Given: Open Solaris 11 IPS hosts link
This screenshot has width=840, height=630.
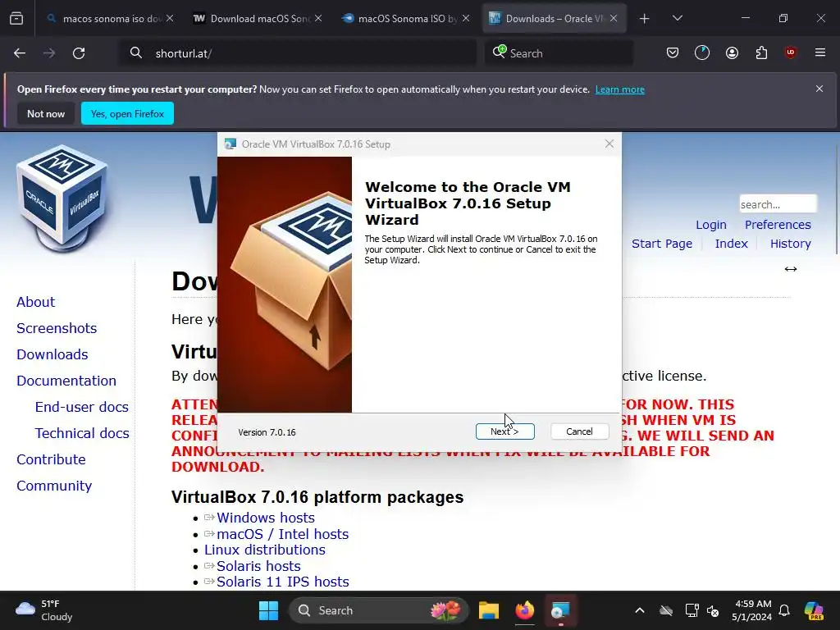Looking at the screenshot, I should coord(283,582).
